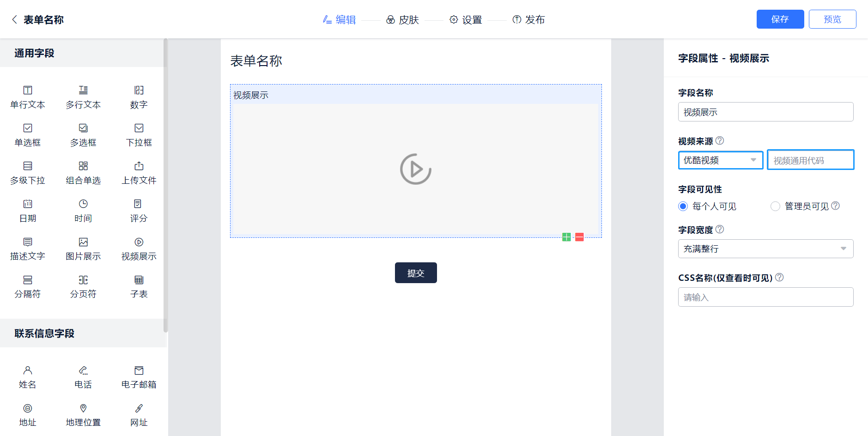Click the 视频通用代码 input field

810,160
